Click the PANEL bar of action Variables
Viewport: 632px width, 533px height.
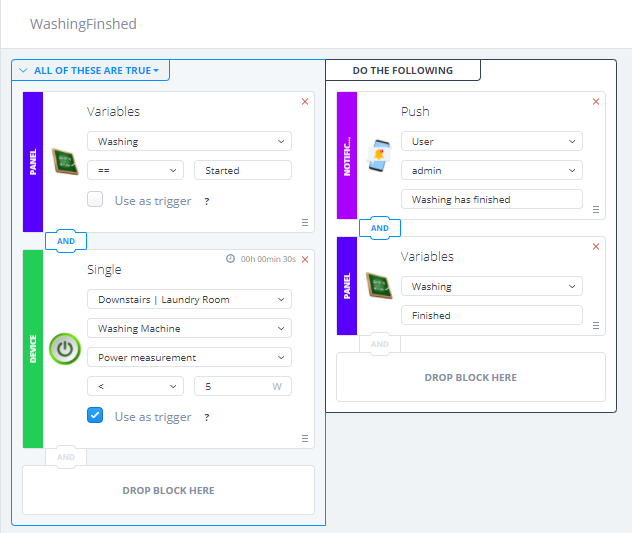point(347,286)
